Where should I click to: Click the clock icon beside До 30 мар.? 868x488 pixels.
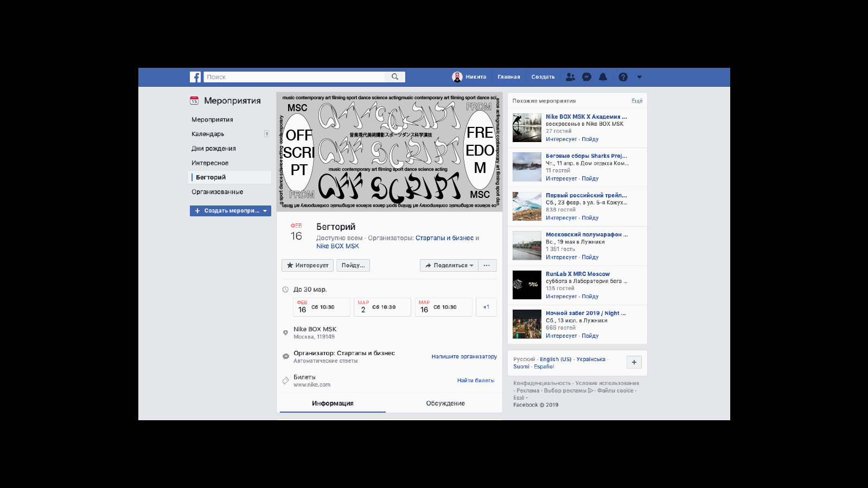285,290
